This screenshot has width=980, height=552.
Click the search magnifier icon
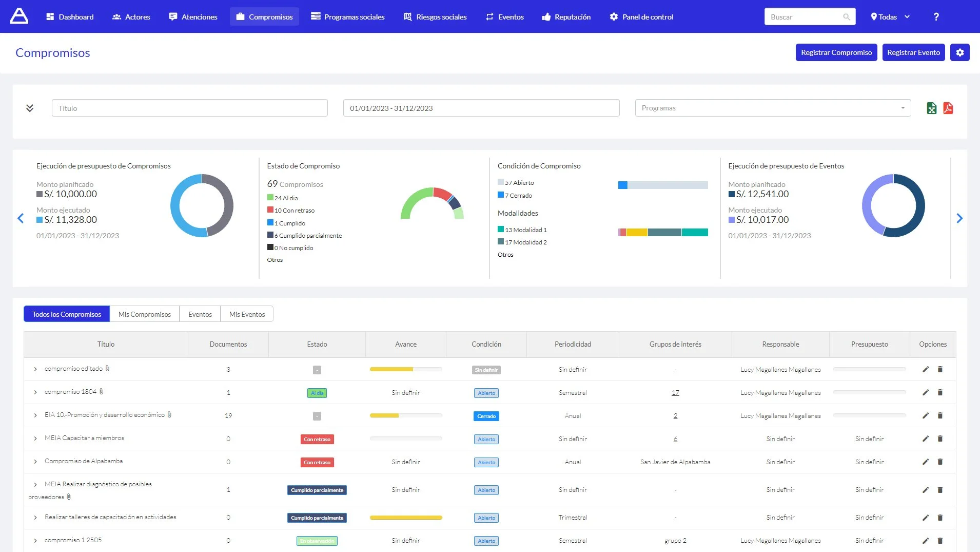tap(846, 17)
